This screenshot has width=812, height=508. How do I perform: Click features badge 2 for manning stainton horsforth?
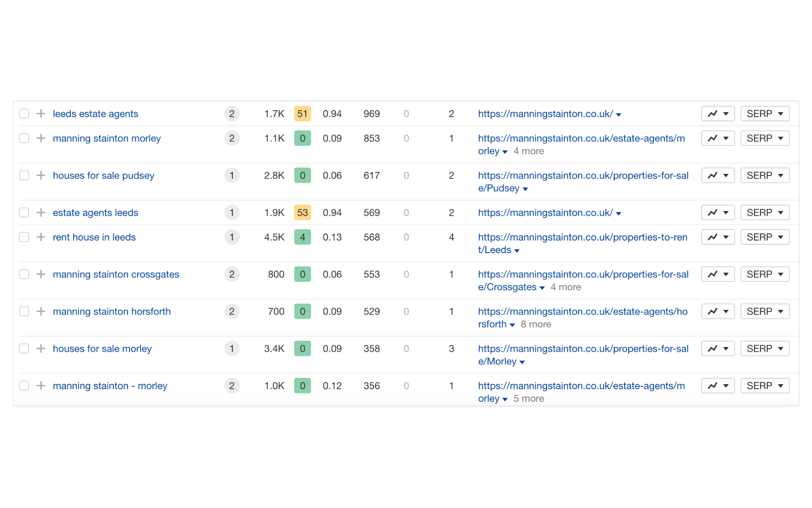point(232,311)
